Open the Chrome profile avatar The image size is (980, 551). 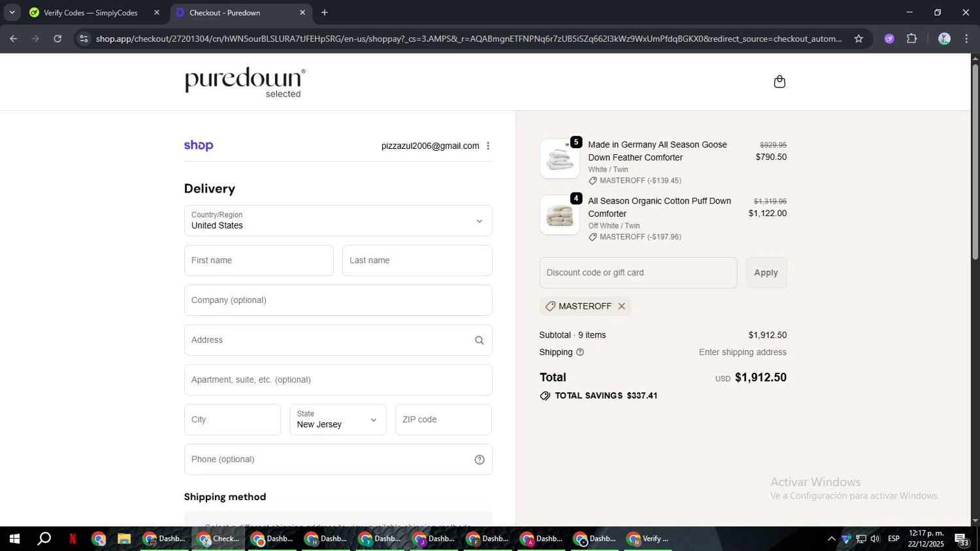click(x=944, y=39)
